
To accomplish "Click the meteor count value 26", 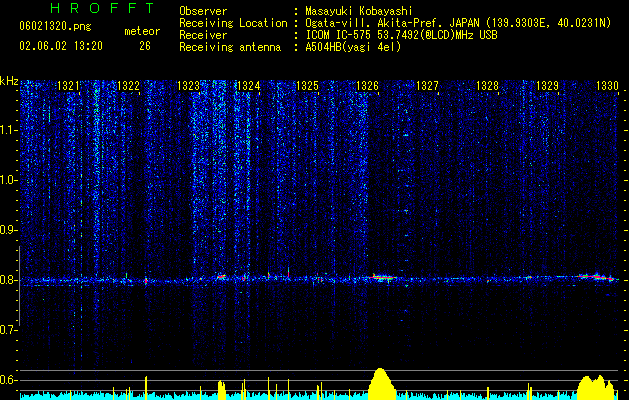I will click(145, 46).
